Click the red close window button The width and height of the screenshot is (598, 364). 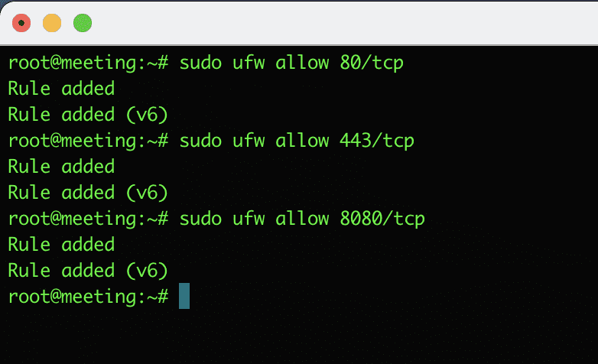(21, 23)
